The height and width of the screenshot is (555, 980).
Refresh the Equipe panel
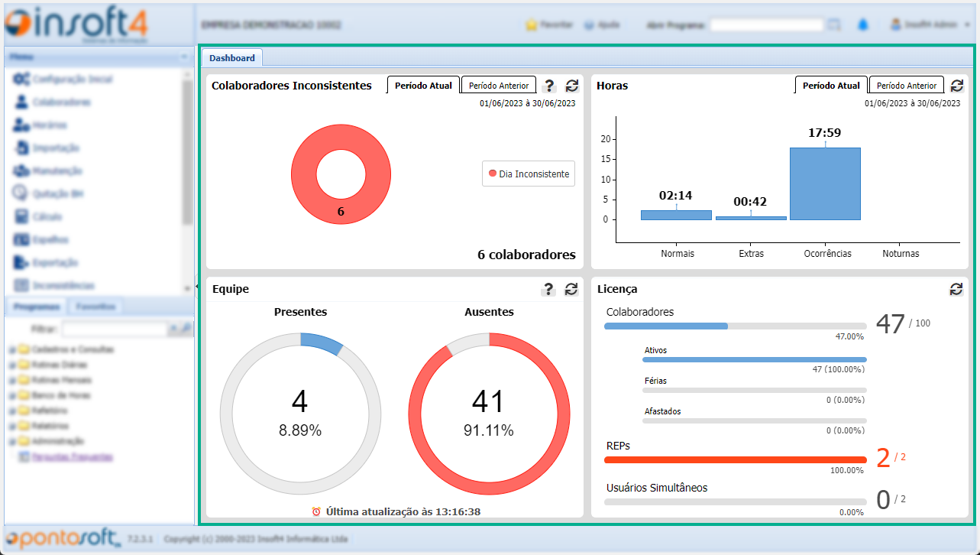tap(571, 289)
